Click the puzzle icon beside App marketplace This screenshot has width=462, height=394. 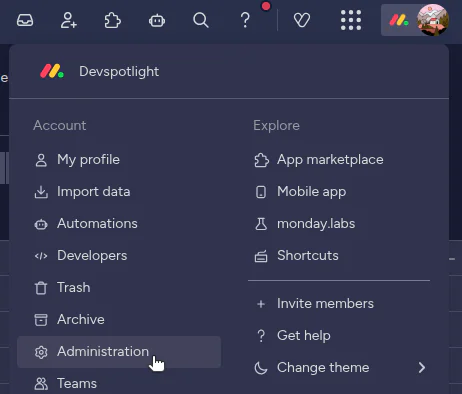click(261, 160)
